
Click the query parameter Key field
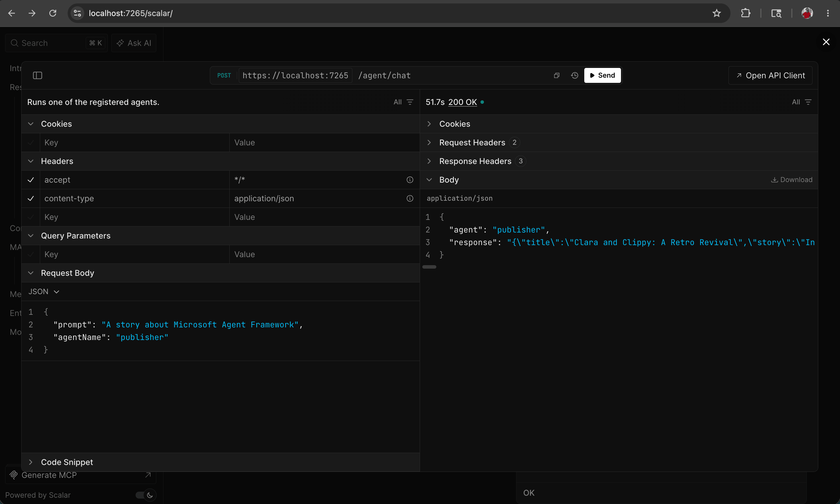click(135, 254)
